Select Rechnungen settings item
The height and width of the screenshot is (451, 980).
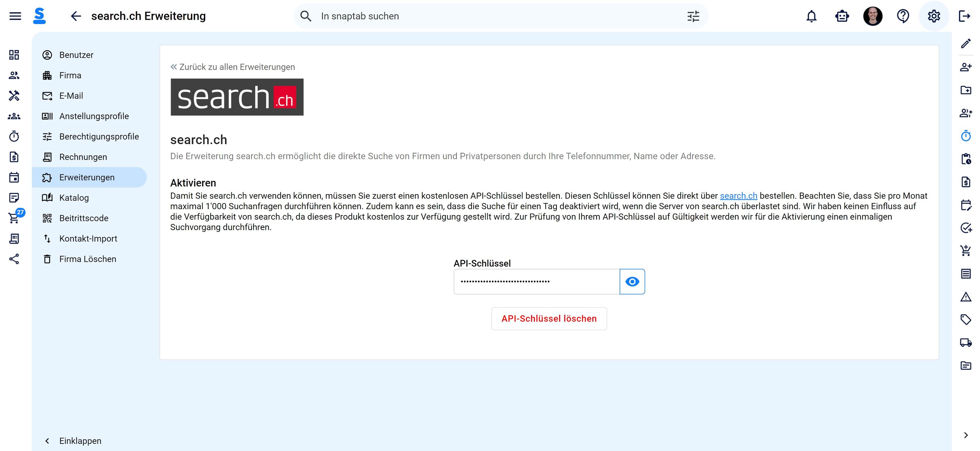(x=89, y=157)
